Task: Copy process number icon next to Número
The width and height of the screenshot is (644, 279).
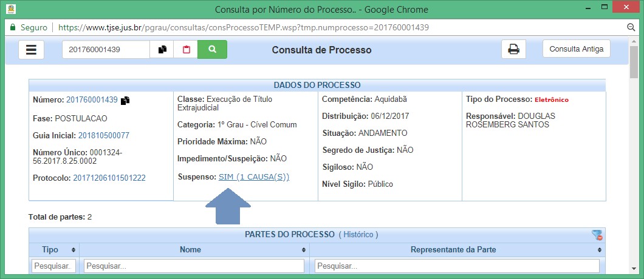Action: point(125,101)
